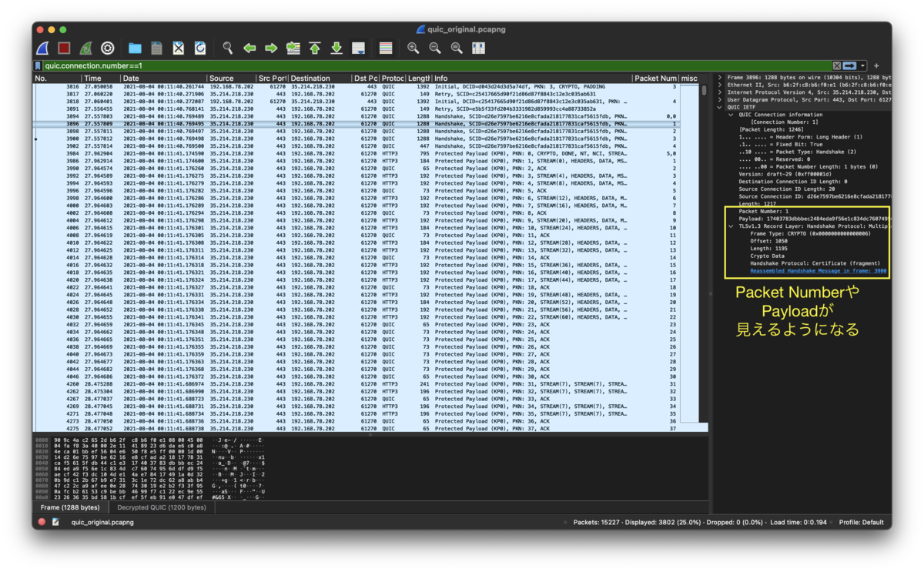The width and height of the screenshot is (924, 572).
Task: Reset packet text to normal size
Action: pyautogui.click(x=457, y=49)
